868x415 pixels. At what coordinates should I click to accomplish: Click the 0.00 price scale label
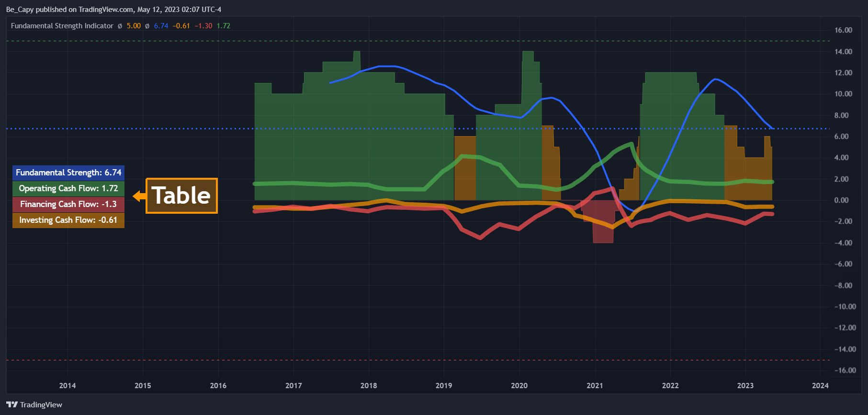[x=842, y=200]
